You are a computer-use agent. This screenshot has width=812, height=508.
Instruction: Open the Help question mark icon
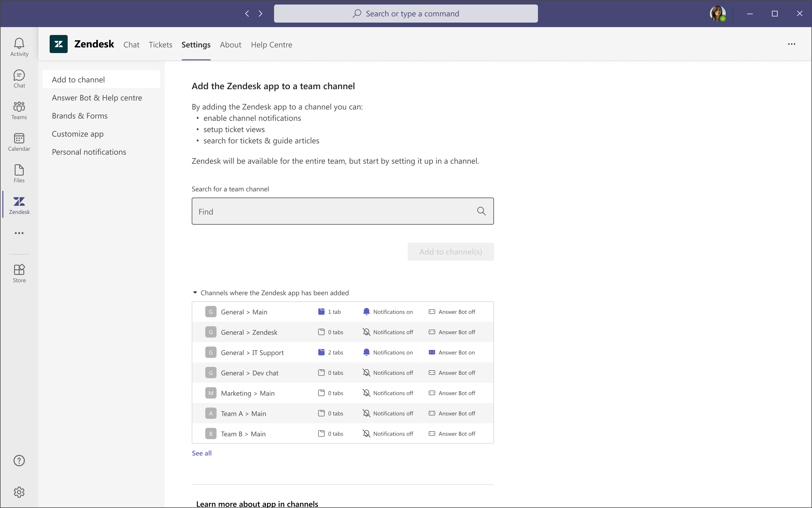point(19,460)
